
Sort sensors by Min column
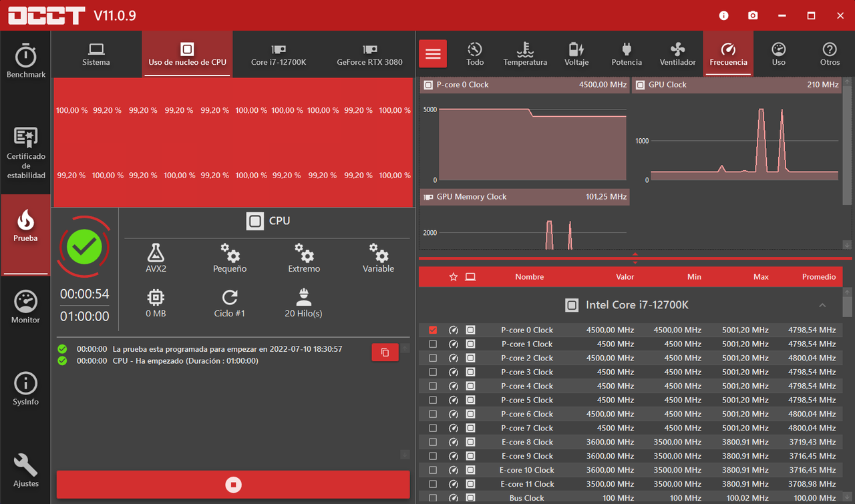tap(694, 276)
